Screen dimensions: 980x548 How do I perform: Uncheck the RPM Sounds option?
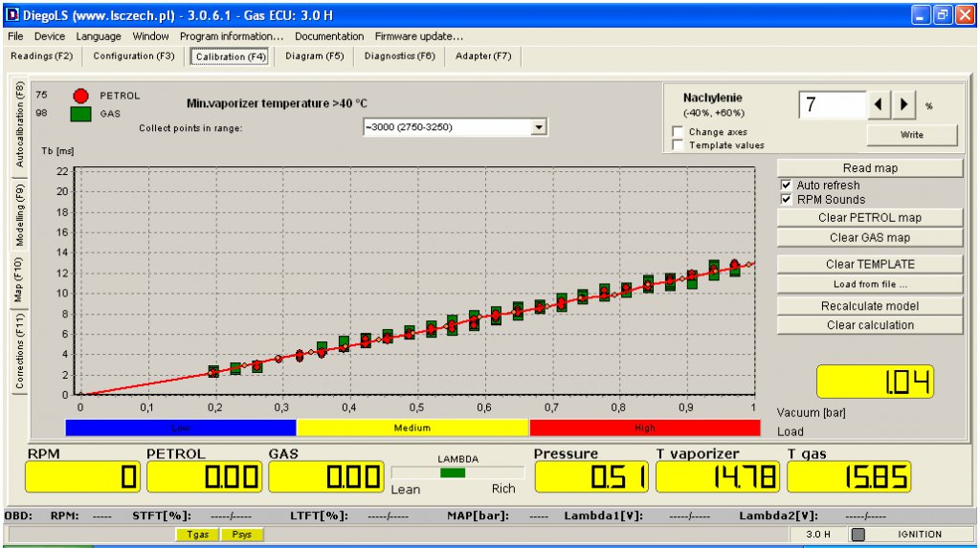[x=787, y=199]
